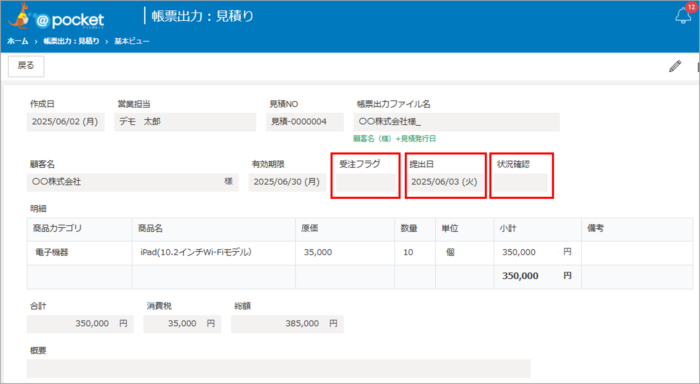Click the empty 受注フラグ field
This screenshot has height=384, width=700.
tap(366, 183)
